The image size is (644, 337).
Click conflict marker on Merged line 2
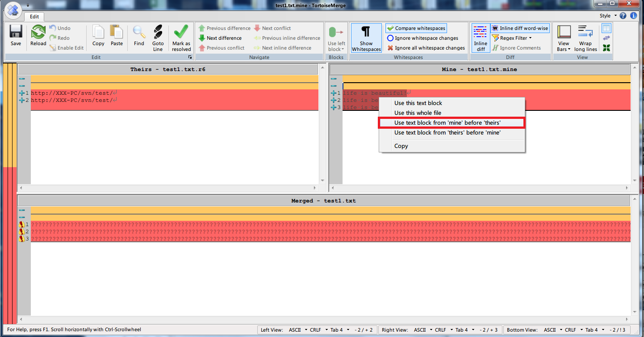[x=21, y=232]
